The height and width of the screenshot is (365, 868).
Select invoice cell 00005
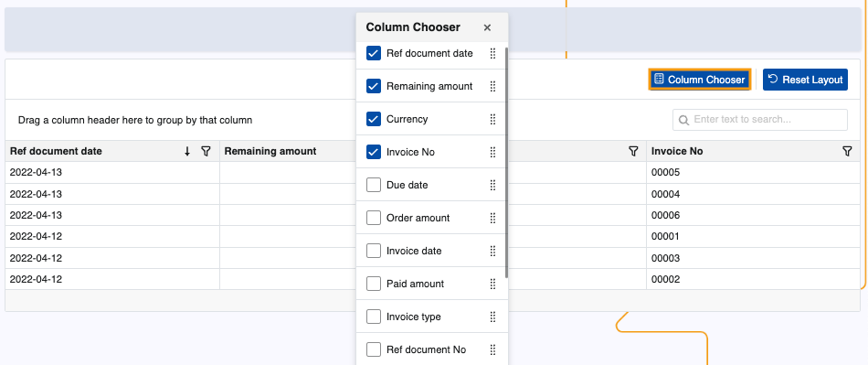754,173
